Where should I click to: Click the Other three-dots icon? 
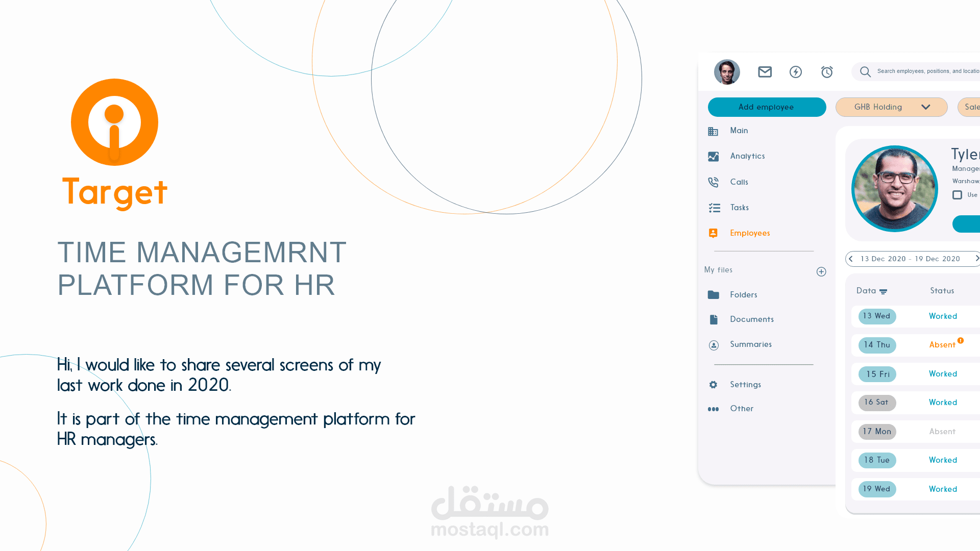coord(713,409)
